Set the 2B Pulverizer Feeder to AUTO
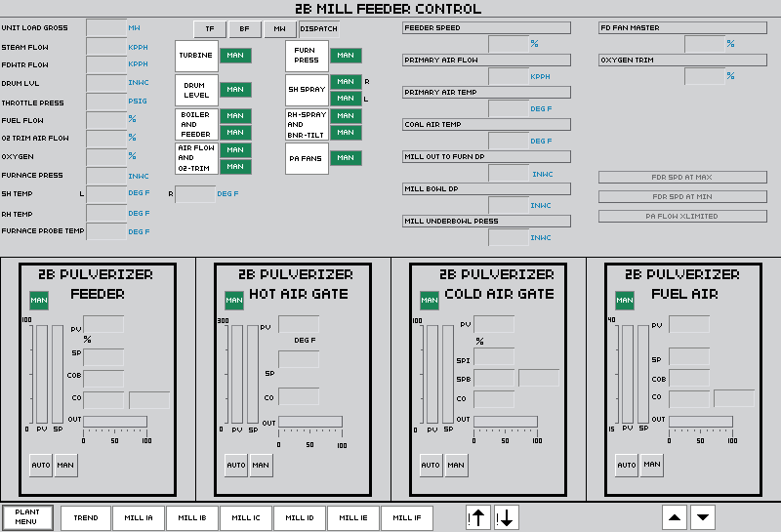 tap(41, 465)
